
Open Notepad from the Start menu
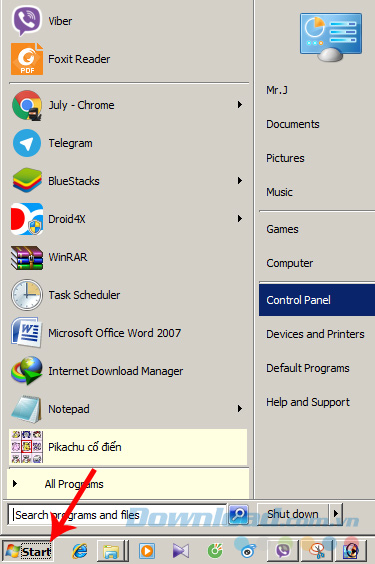point(128,409)
